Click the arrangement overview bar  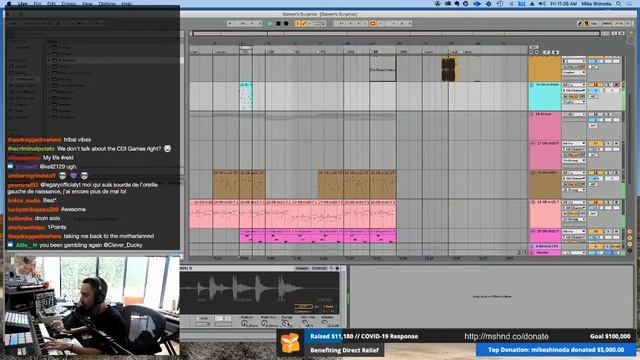click(x=396, y=34)
